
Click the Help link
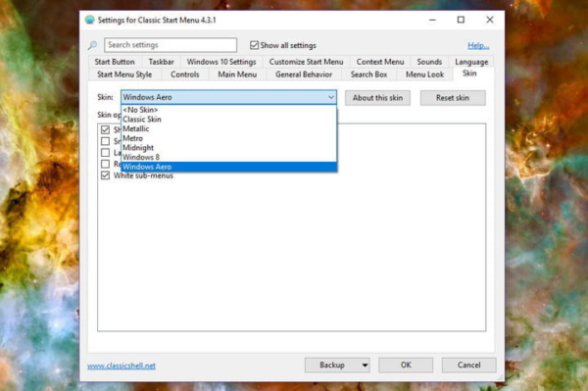(478, 46)
